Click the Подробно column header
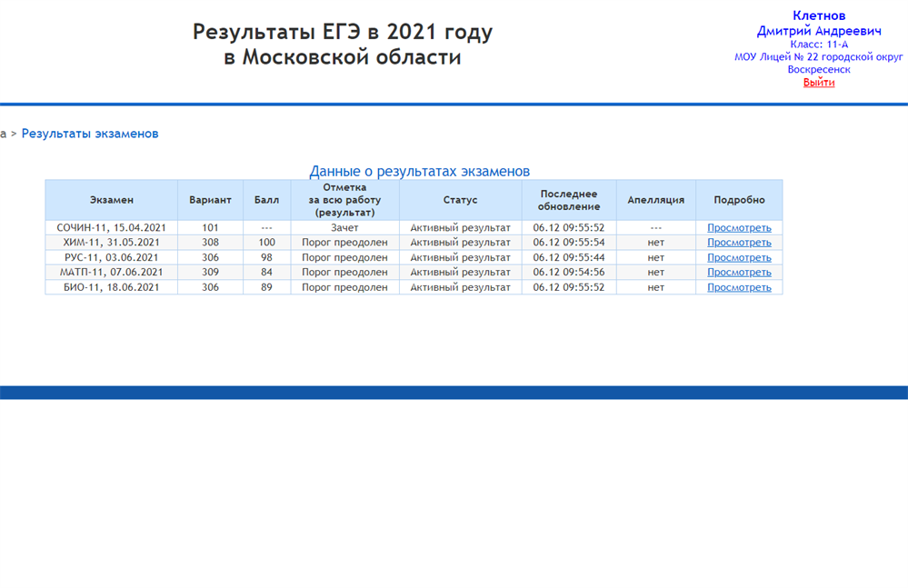This screenshot has height=588, width=908. tap(740, 200)
